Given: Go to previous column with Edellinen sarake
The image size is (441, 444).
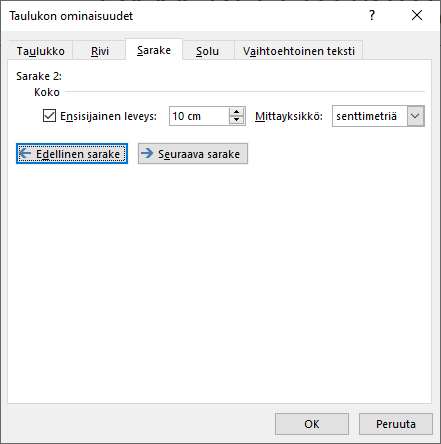Looking at the screenshot, I should point(72,154).
